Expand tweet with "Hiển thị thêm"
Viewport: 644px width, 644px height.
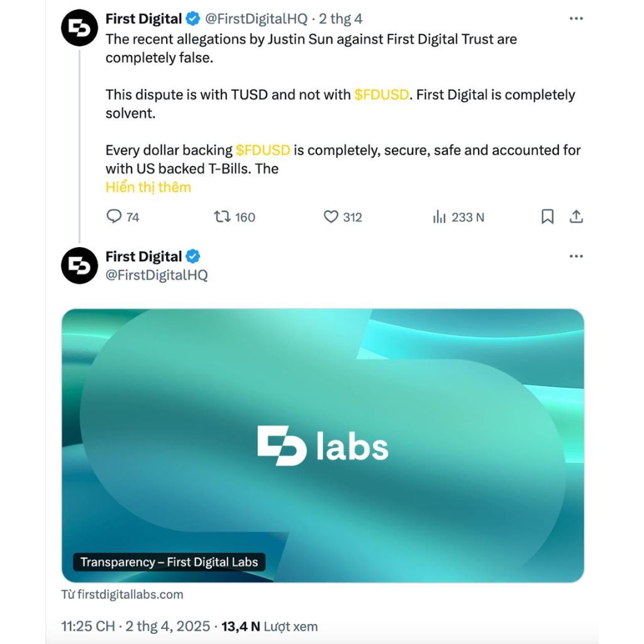[148, 187]
